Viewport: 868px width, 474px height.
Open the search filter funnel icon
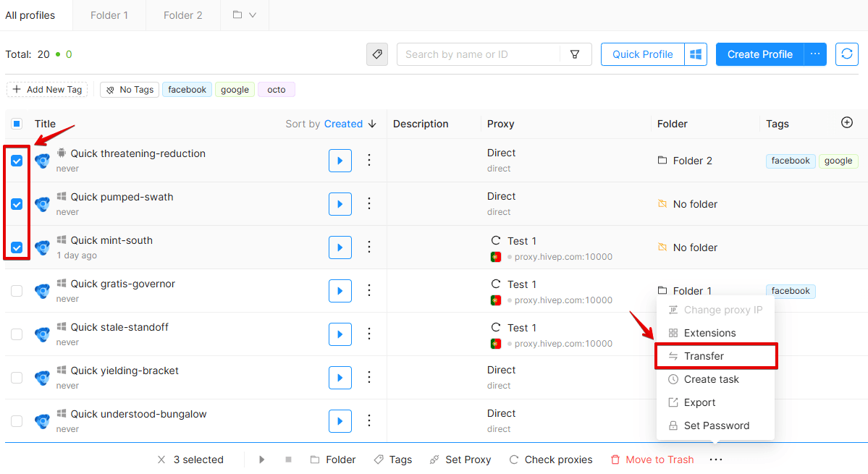(x=575, y=54)
